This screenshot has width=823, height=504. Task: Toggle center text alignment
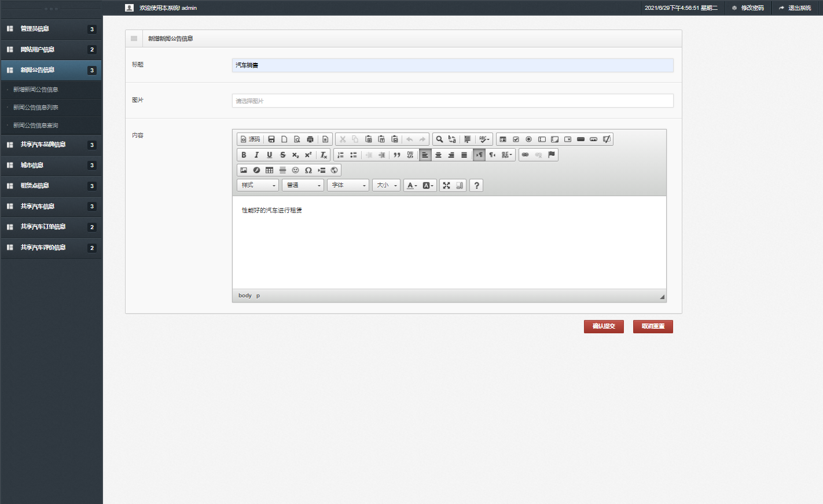pos(438,155)
